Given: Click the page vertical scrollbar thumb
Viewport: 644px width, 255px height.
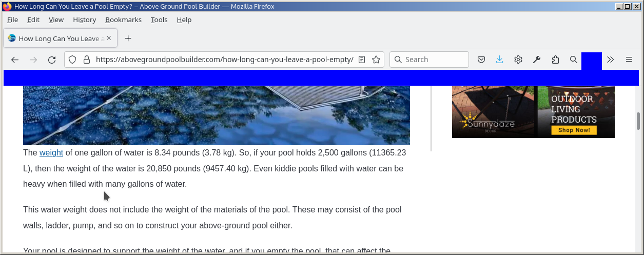Looking at the screenshot, I should pyautogui.click(x=638, y=121).
